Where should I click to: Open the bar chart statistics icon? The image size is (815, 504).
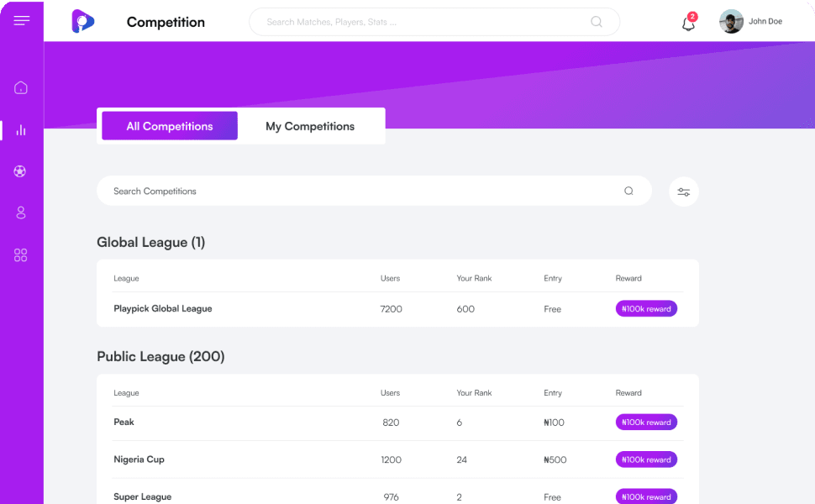[x=21, y=130]
